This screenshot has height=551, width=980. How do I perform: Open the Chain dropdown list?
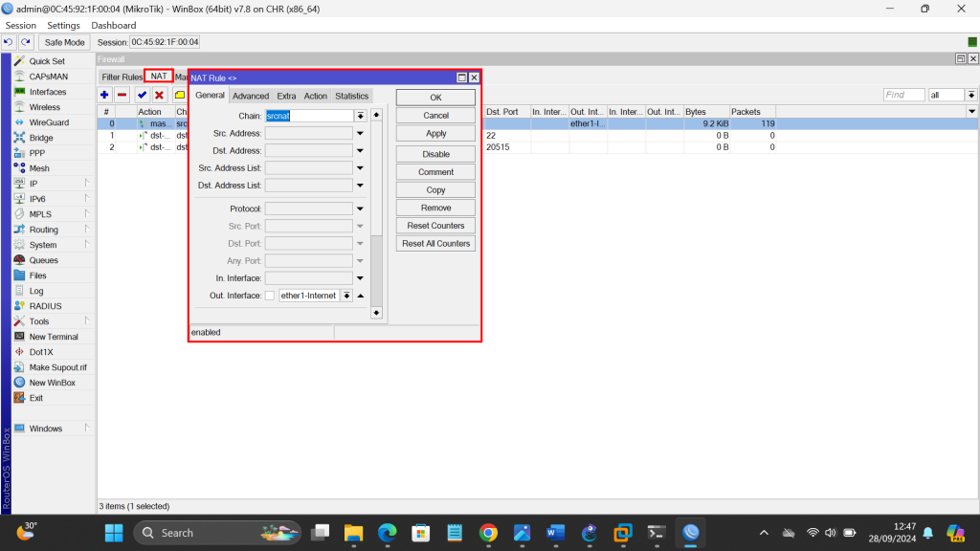point(361,116)
